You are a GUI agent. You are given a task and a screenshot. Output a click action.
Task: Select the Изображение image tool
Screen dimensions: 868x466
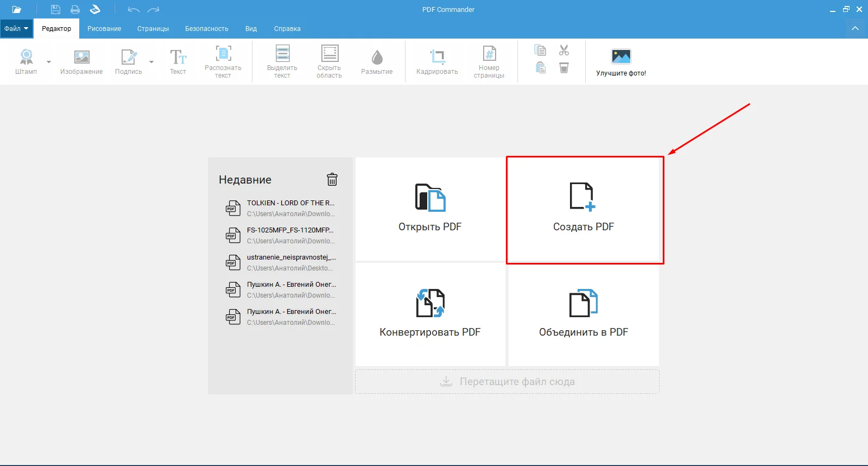(x=81, y=61)
